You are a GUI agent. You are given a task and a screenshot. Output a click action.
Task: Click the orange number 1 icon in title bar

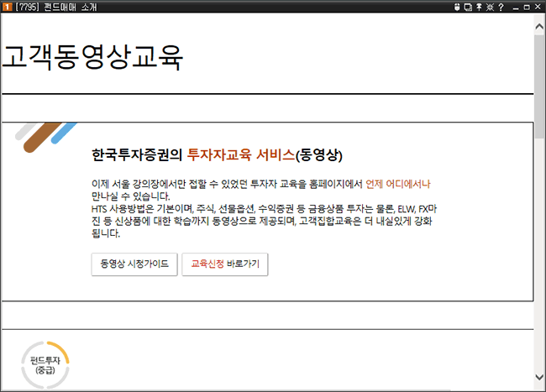[x=7, y=7]
